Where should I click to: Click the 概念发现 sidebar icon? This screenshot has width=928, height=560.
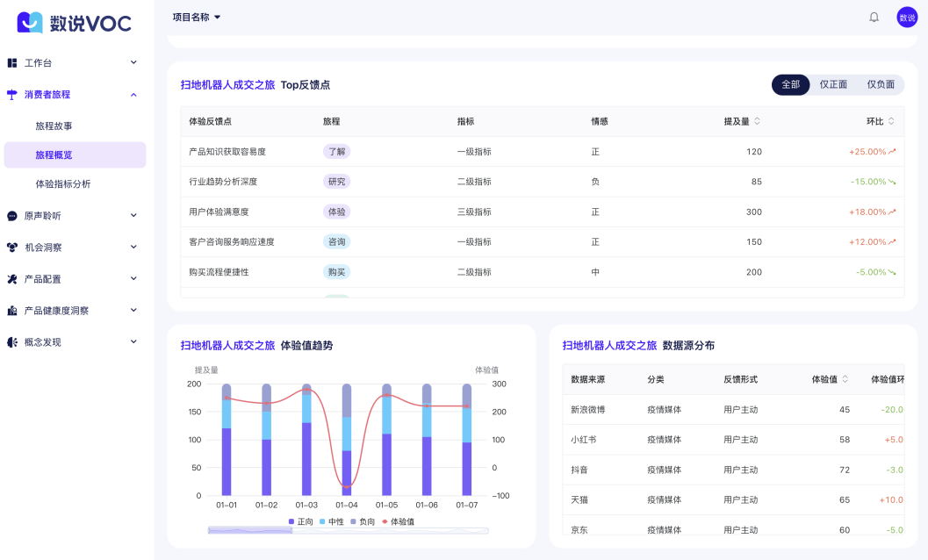click(x=11, y=342)
